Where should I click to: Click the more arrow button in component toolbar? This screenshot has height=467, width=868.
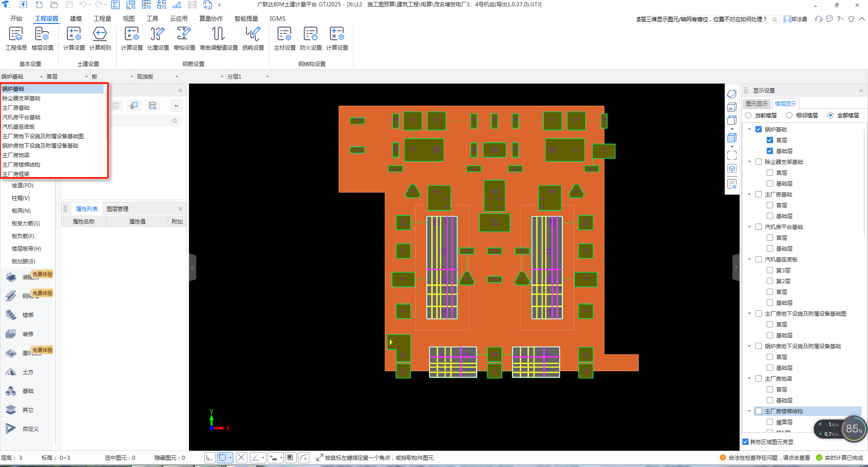click(x=176, y=106)
